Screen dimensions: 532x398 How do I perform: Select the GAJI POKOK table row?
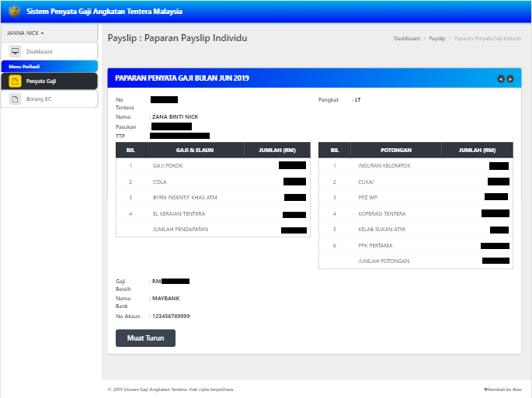[213, 166]
